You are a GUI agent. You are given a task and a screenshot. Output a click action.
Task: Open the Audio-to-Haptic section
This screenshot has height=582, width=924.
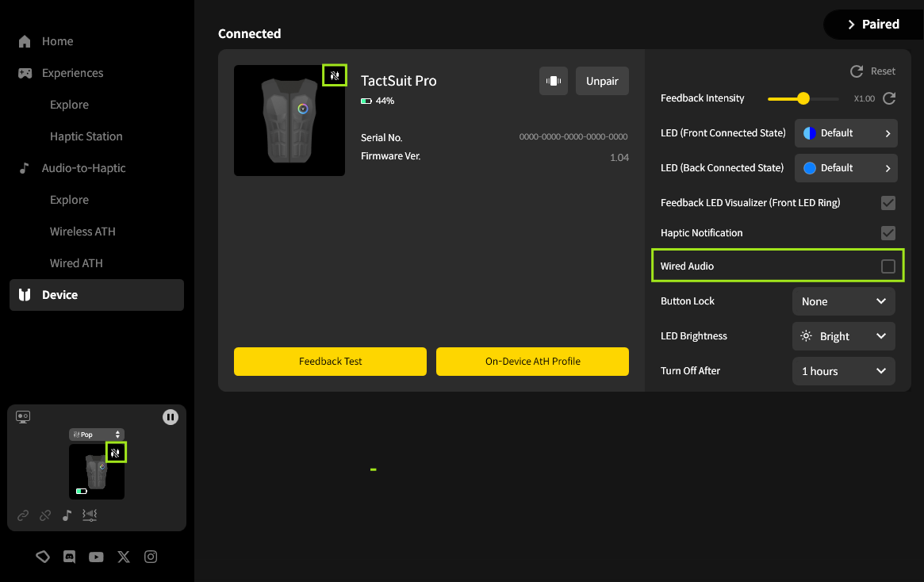[83, 168]
